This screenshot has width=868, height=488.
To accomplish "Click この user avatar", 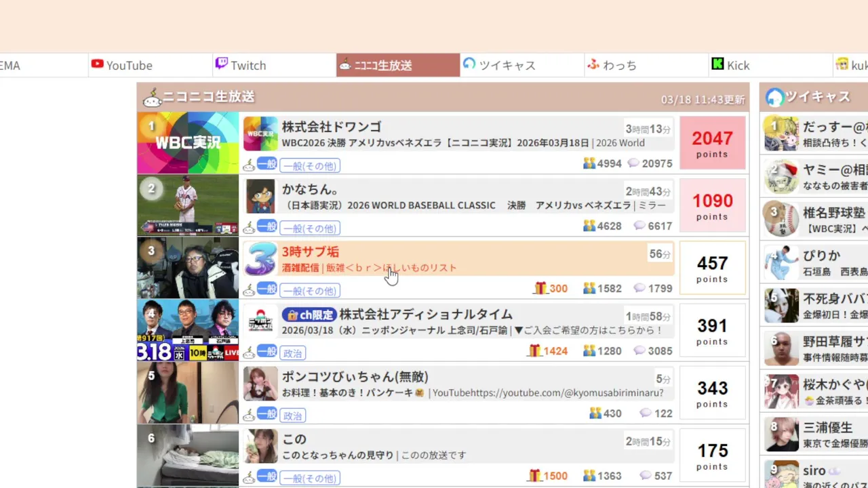I will (x=260, y=446).
